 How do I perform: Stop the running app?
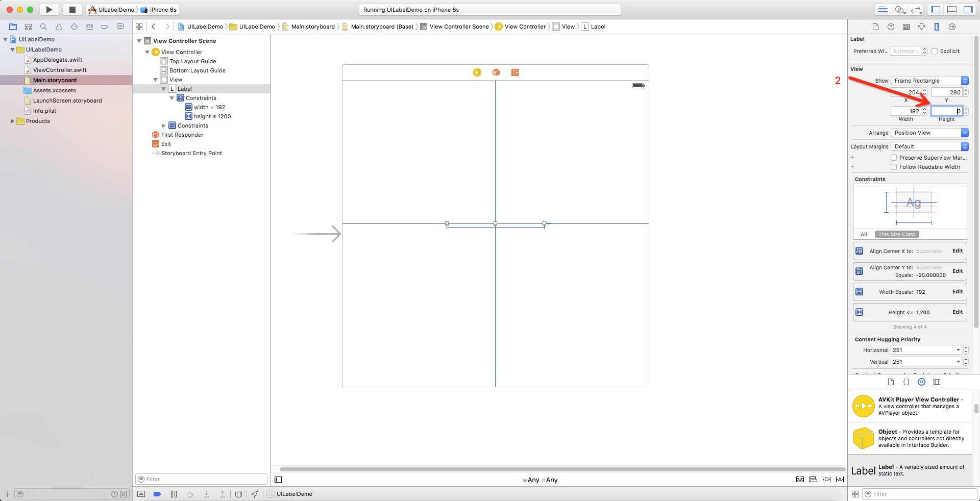tap(72, 10)
